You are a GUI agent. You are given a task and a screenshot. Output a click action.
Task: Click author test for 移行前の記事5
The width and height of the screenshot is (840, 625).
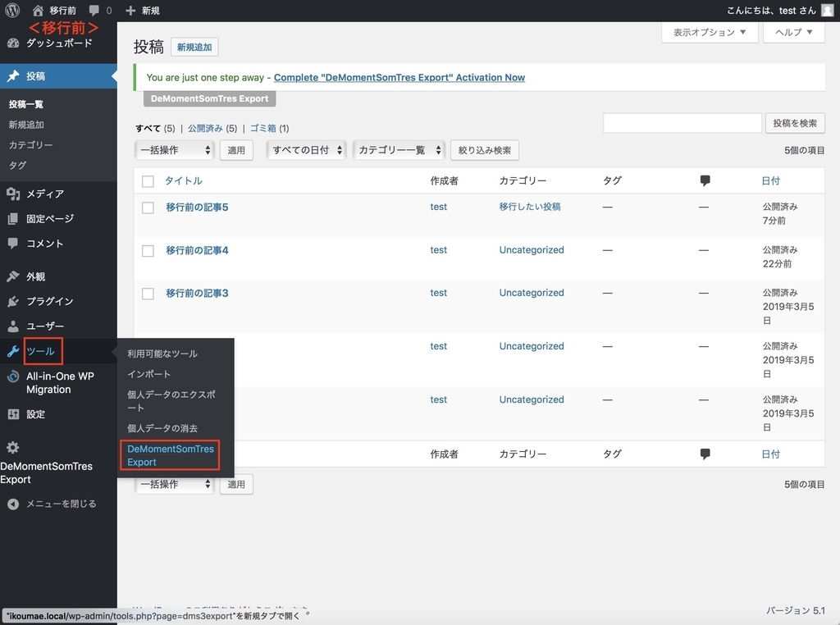point(438,207)
